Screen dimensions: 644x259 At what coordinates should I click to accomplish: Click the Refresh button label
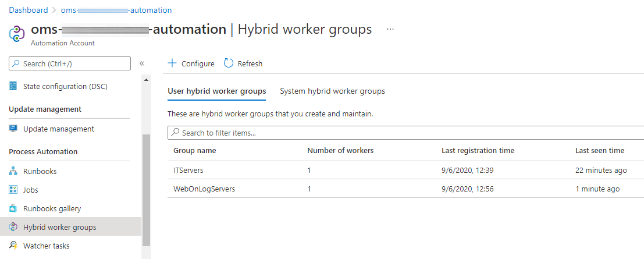(250, 63)
